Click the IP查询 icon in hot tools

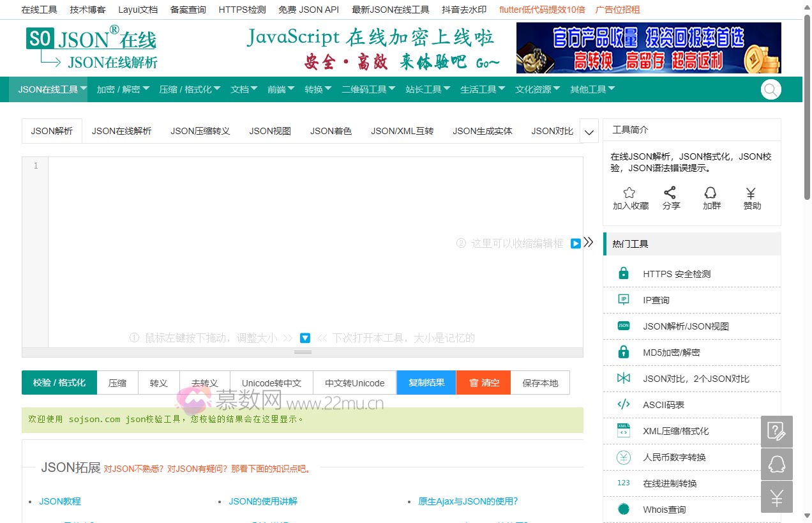(x=622, y=299)
